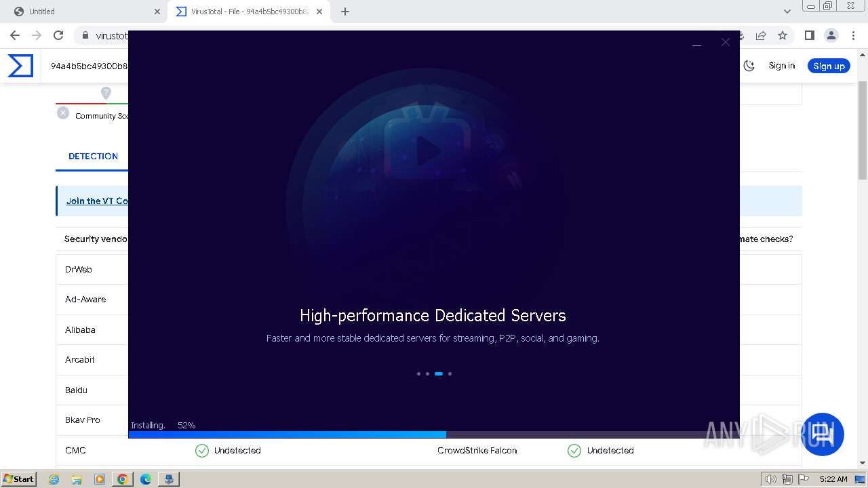Viewport: 868px width, 488px height.
Task: Open the network tray icon
Action: coord(787,479)
